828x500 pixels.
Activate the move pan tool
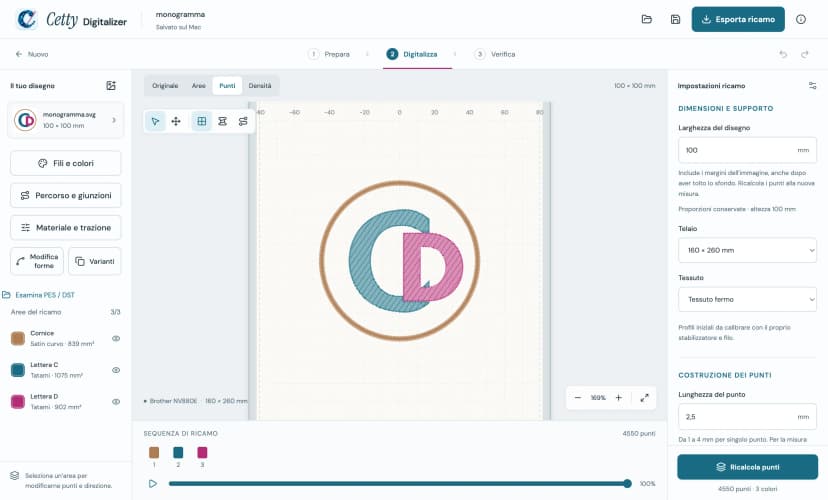176,121
